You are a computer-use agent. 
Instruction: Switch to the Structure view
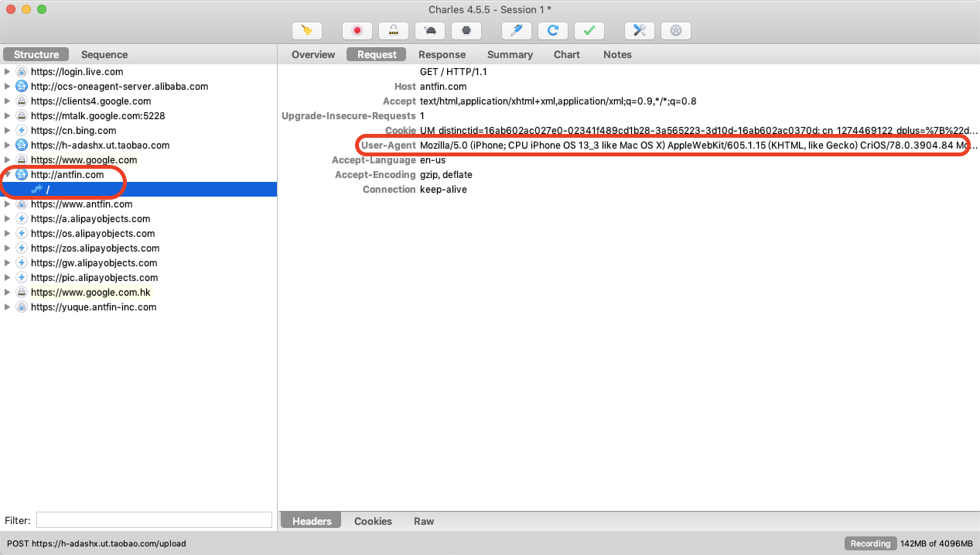(x=36, y=55)
